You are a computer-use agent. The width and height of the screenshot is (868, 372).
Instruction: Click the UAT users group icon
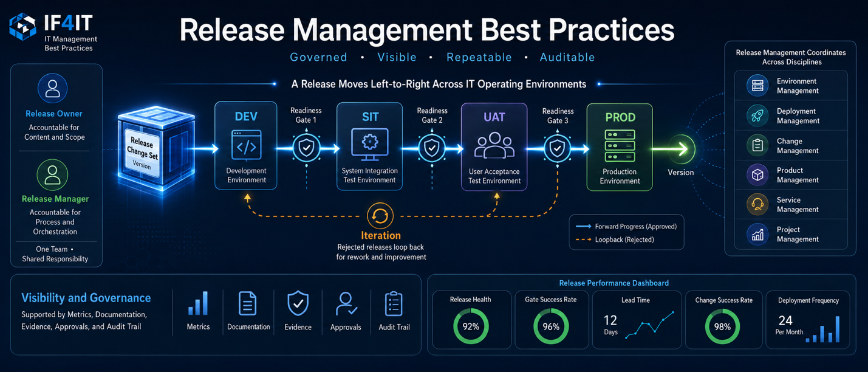pyautogui.click(x=494, y=146)
